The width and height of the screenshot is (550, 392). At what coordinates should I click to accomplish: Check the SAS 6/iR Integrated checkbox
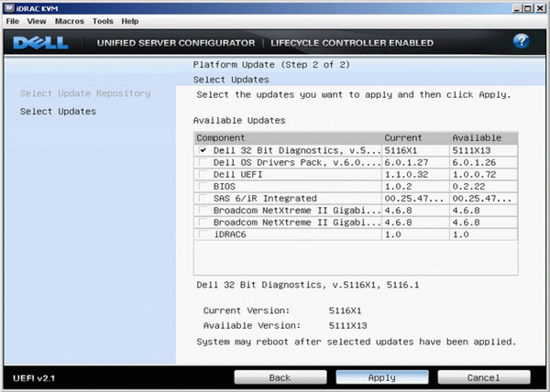point(203,198)
